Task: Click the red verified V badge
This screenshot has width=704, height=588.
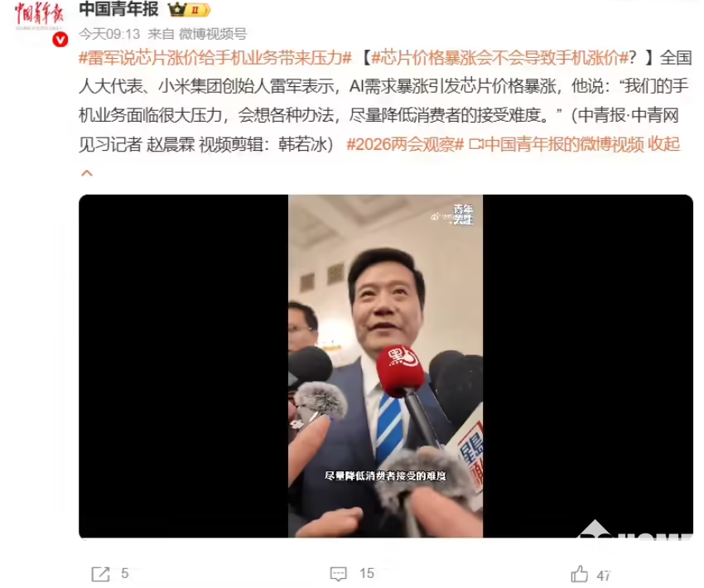Action: click(60, 41)
